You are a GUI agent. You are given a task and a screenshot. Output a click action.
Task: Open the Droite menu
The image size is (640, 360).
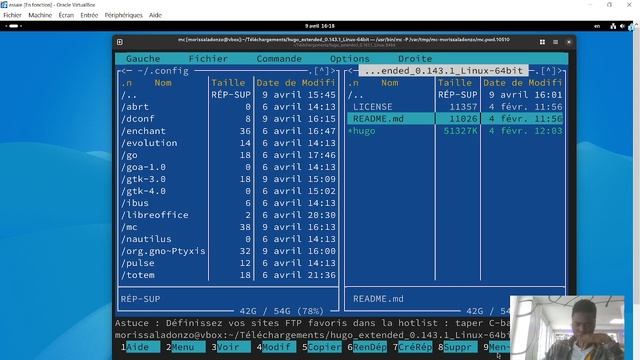click(x=415, y=59)
